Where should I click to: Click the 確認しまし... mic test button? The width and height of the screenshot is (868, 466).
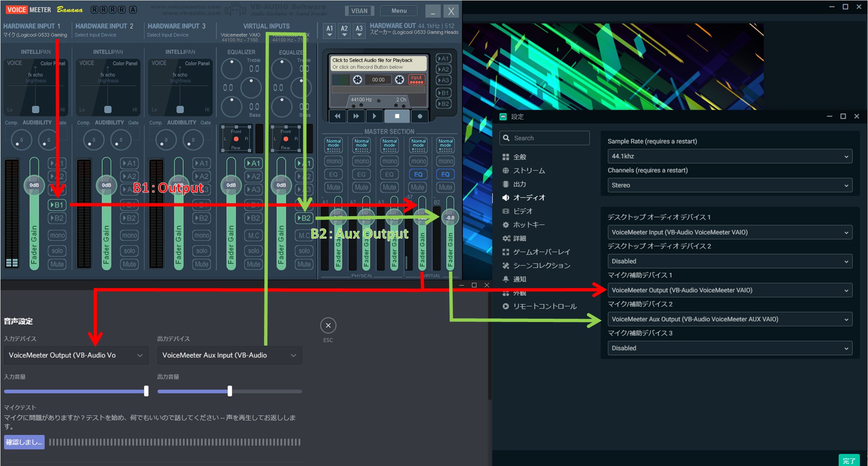[x=24, y=442]
